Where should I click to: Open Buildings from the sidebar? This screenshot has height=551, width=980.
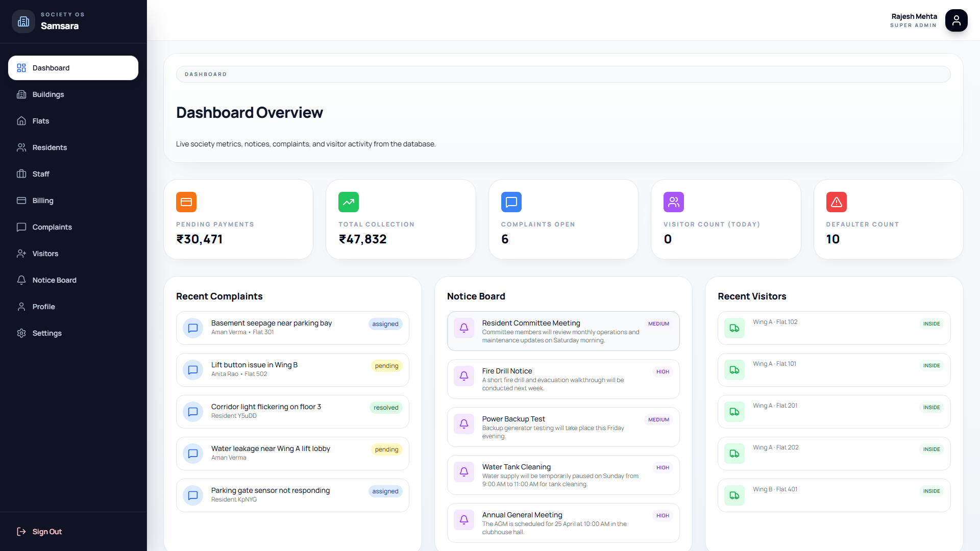point(48,94)
